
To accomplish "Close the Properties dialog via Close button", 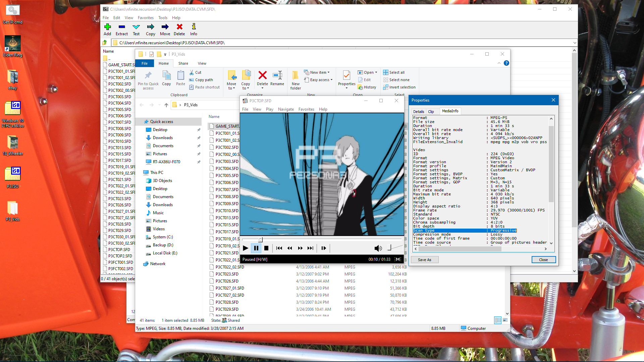I will tap(543, 259).
